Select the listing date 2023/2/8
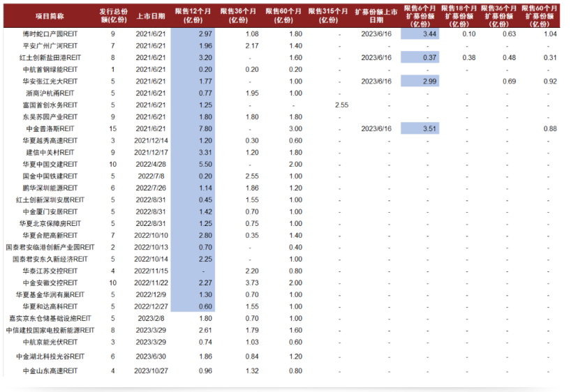 [151, 319]
